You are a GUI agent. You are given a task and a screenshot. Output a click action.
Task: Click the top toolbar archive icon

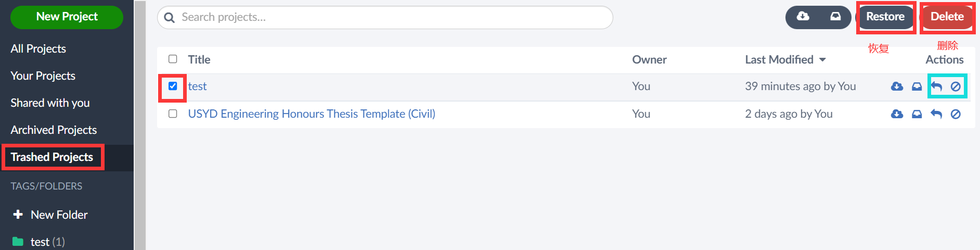pyautogui.click(x=835, y=17)
